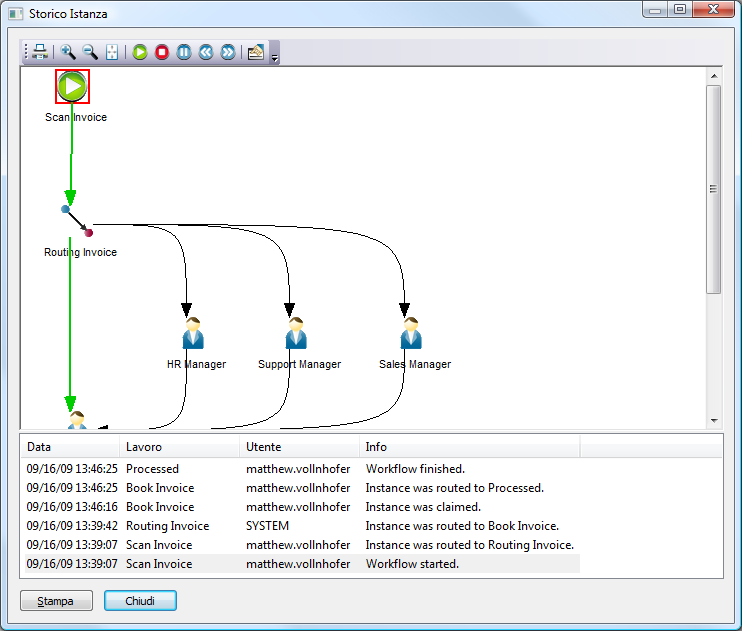Image resolution: width=742 pixels, height=631 pixels.
Task: Sort by the Utente column header
Action: coord(300,447)
